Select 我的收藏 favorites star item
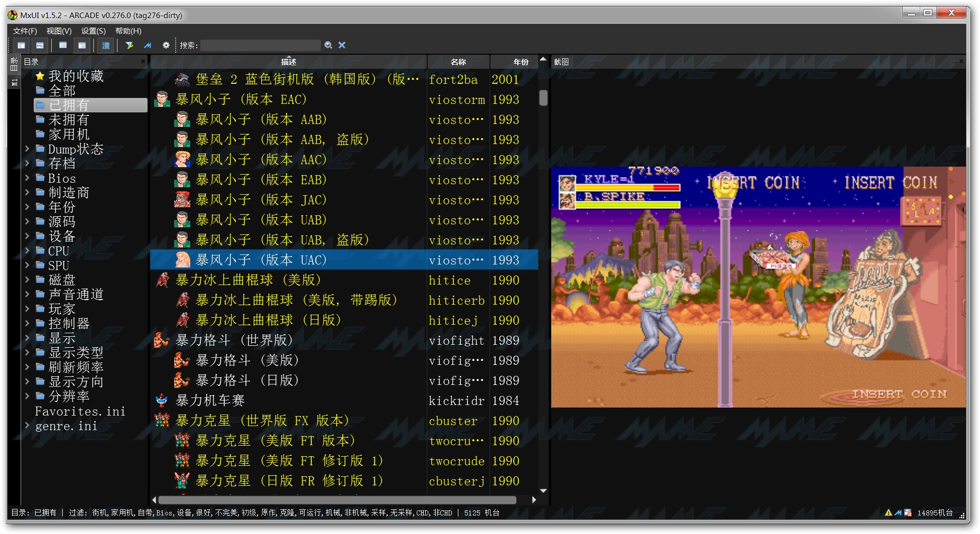 point(69,76)
